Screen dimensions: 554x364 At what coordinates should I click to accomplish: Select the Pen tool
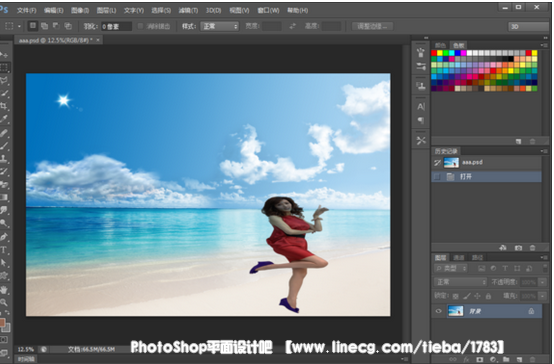[x=4, y=236]
